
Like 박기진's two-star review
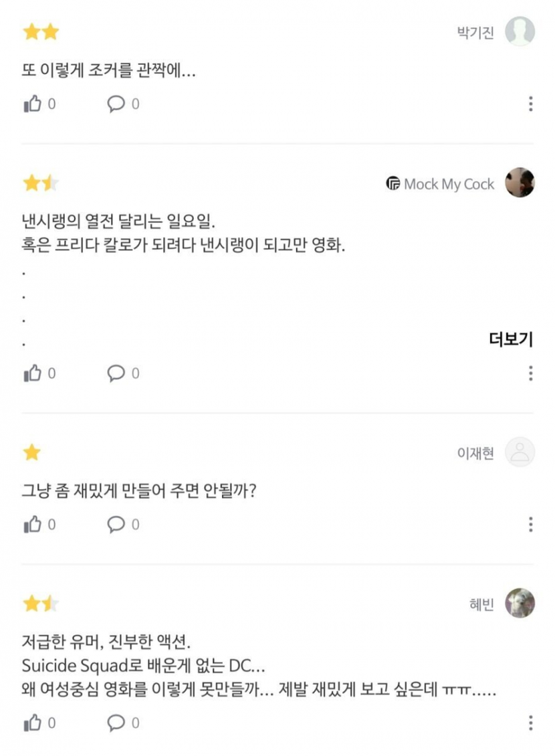coord(33,104)
